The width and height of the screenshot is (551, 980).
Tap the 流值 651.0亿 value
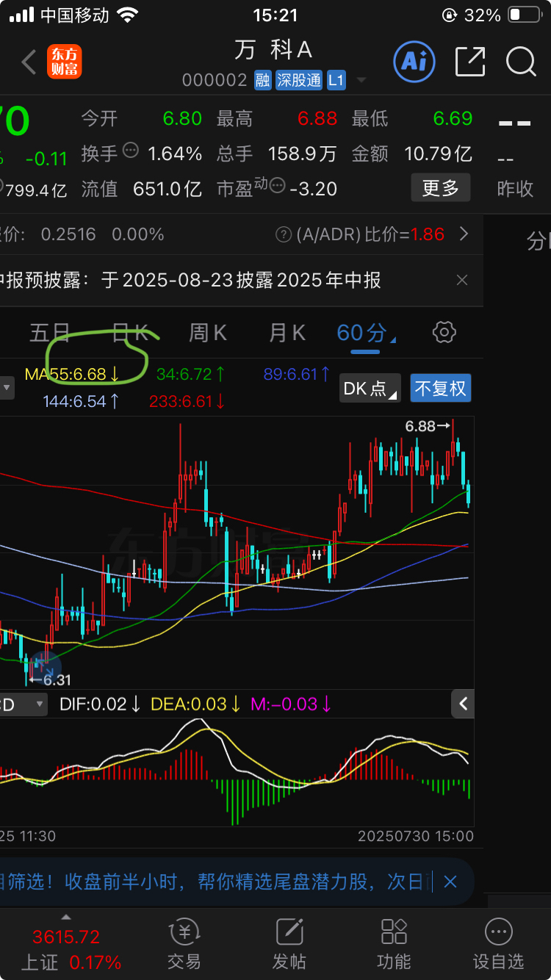point(168,189)
